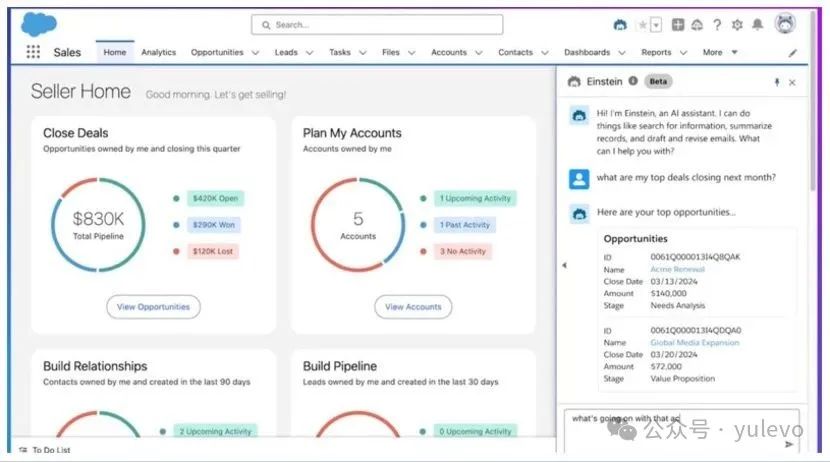The width and height of the screenshot is (830, 462).
Task: Open the More navigation menu
Action: (x=720, y=52)
